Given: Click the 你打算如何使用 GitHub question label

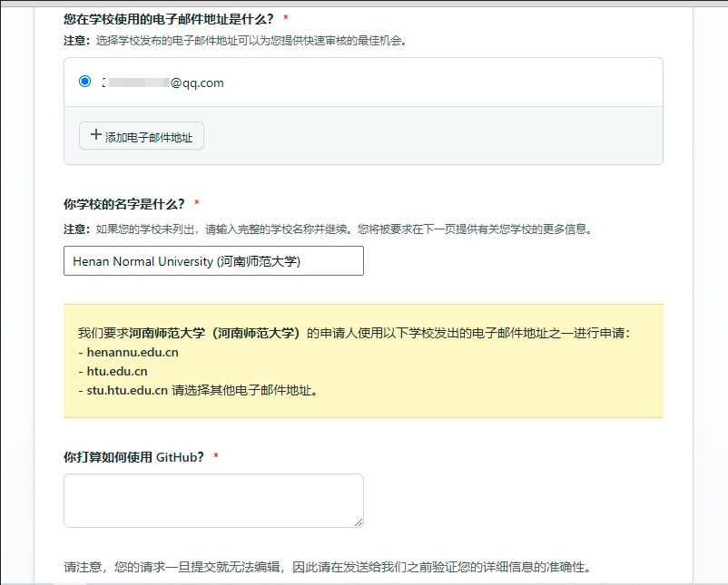Looking at the screenshot, I should (133, 456).
